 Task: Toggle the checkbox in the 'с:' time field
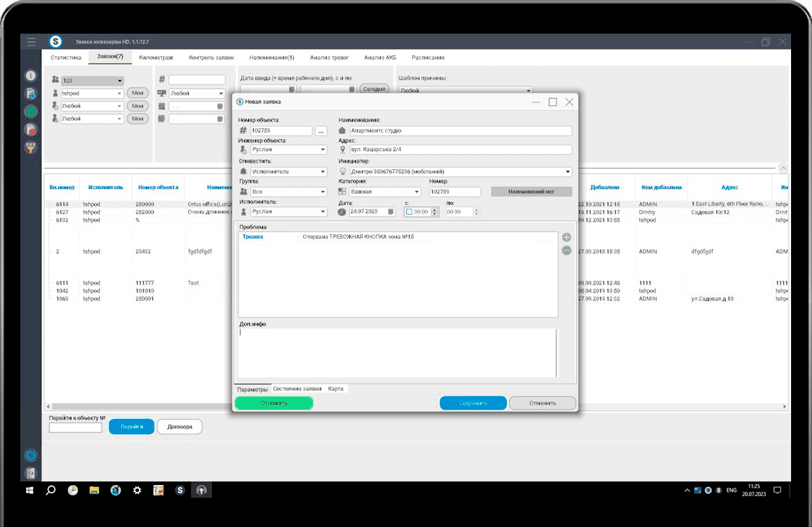pyautogui.click(x=409, y=212)
